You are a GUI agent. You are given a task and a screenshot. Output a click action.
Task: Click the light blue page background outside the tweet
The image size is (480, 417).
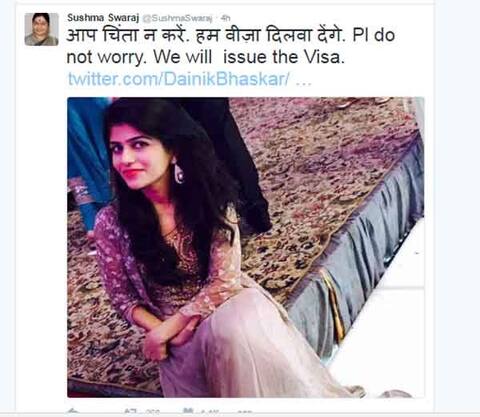point(457,200)
